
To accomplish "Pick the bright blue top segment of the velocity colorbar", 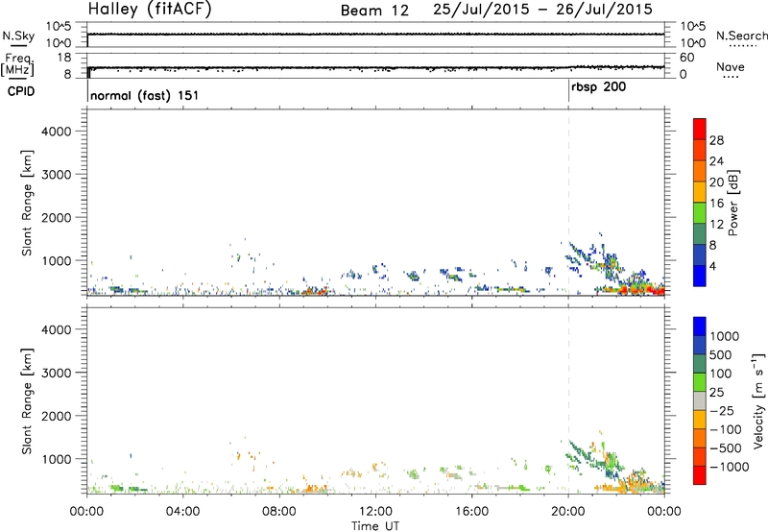I will pyautogui.click(x=700, y=326).
